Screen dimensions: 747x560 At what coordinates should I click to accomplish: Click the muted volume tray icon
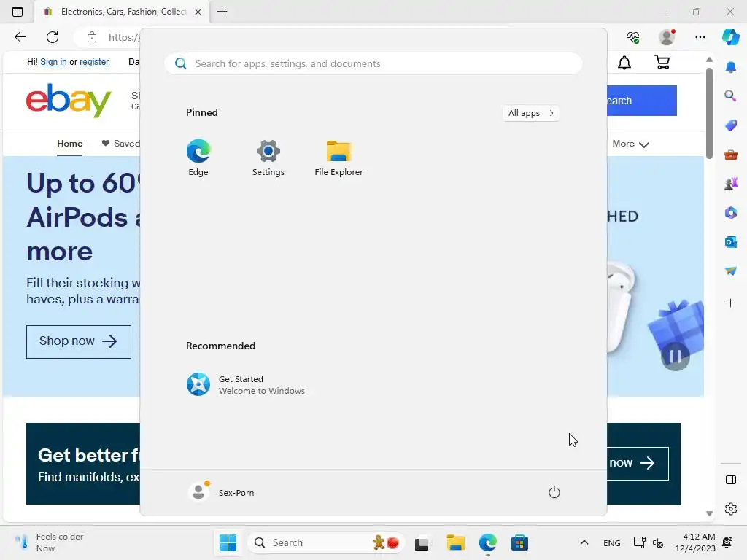658,542
